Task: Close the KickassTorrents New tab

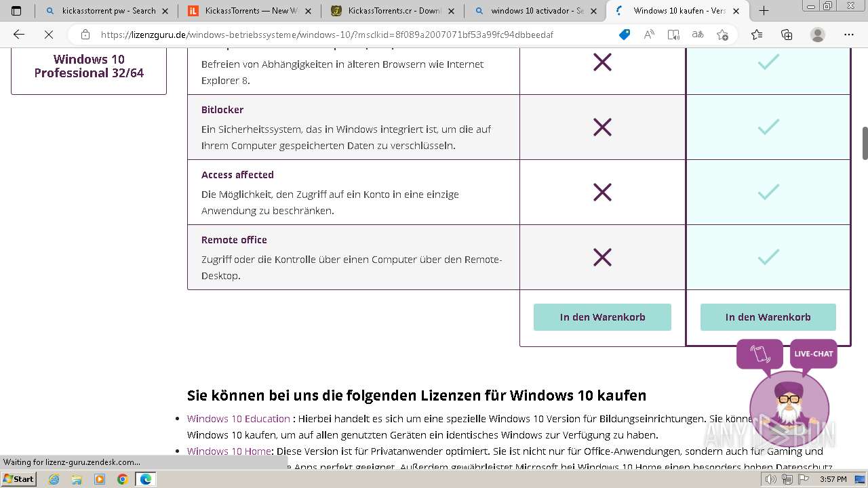Action: [308, 11]
